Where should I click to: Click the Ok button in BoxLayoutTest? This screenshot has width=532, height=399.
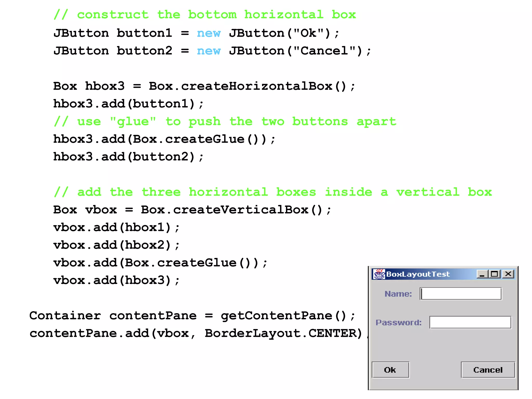coord(390,370)
